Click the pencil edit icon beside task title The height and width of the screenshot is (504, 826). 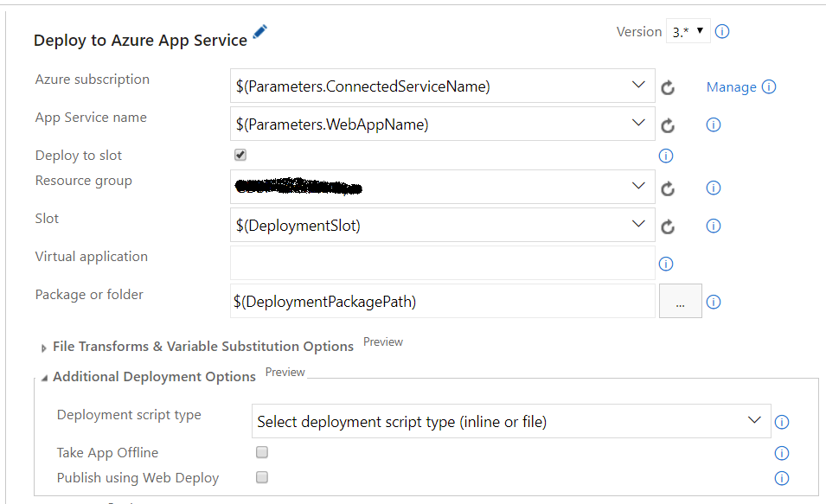[x=260, y=33]
